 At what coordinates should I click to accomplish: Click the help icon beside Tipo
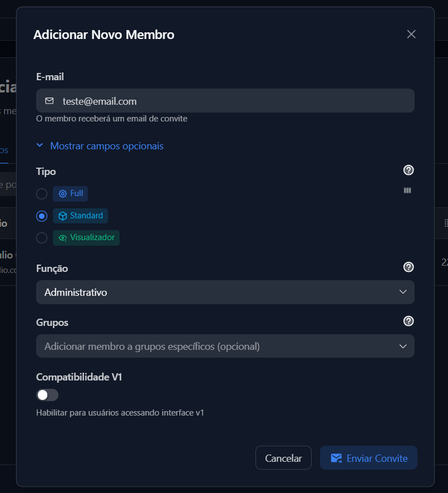408,170
